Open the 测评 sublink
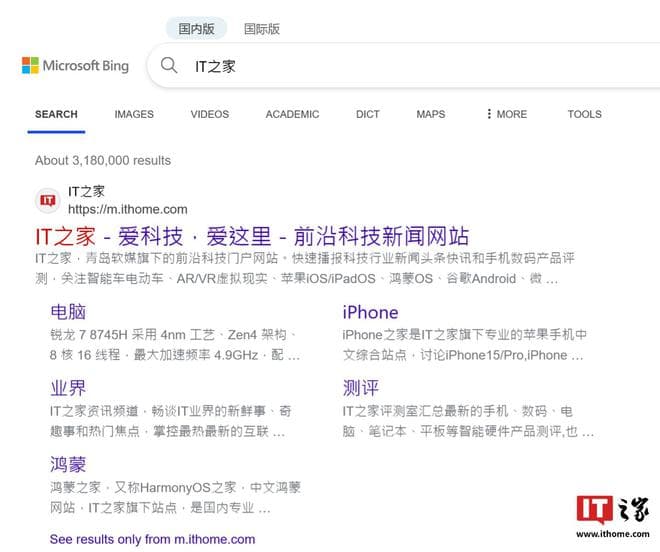This screenshot has width=660, height=552. click(x=360, y=388)
